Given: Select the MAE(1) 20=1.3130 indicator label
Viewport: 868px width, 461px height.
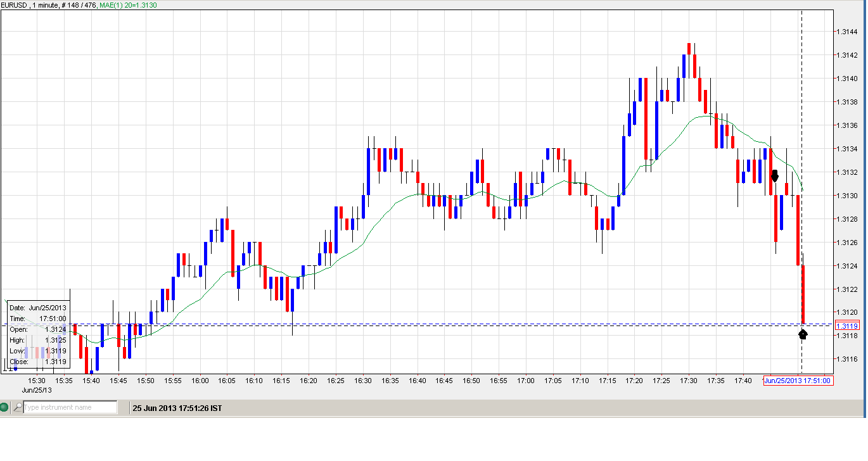Looking at the screenshot, I should 128,5.
